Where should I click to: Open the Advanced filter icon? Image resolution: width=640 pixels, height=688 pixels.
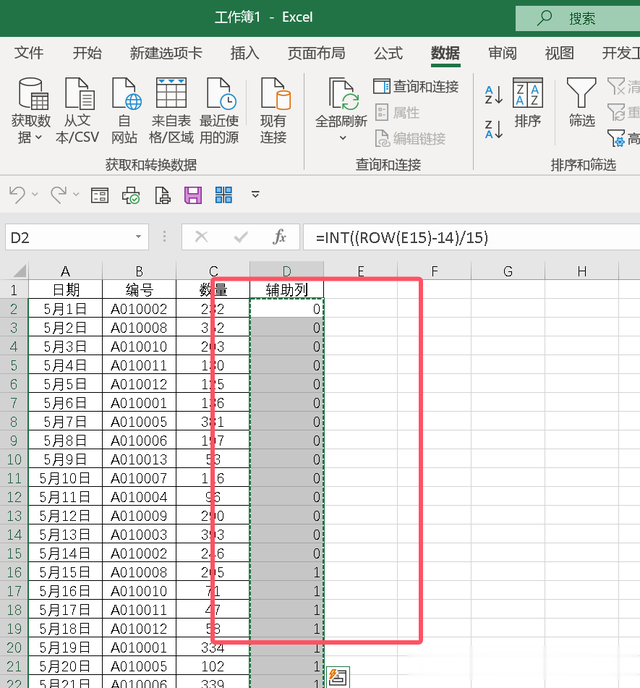616,138
